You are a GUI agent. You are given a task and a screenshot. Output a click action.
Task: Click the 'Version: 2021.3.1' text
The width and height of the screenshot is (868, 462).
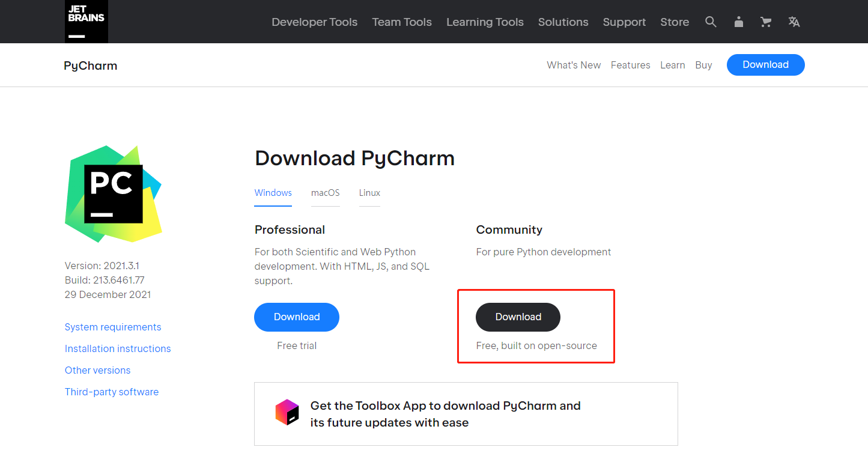(x=102, y=266)
